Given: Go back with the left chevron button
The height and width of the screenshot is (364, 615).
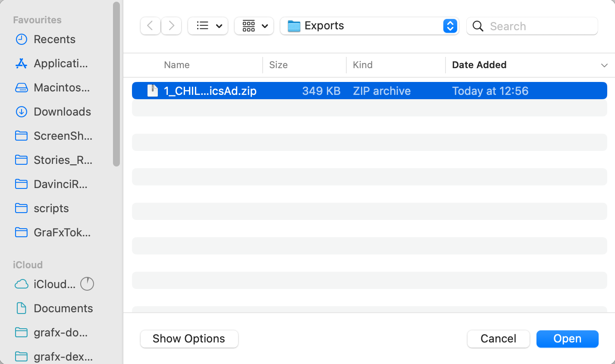Looking at the screenshot, I should [150, 26].
